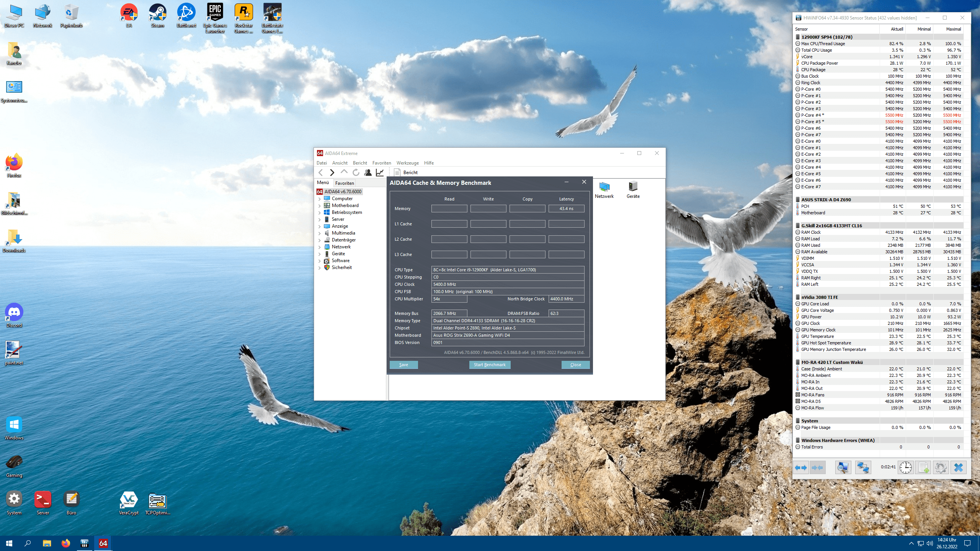Click the refresh icon in AIDA64 toolbar
The height and width of the screenshot is (551, 980).
(x=356, y=173)
